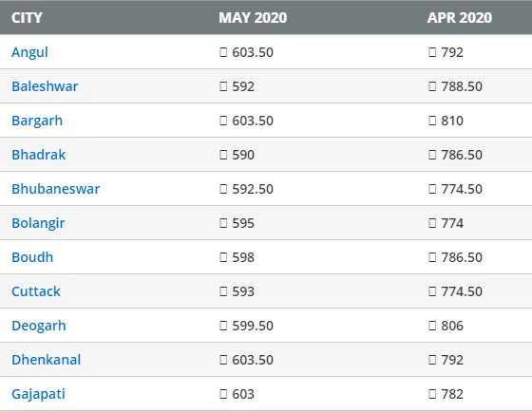
Task: Go to the Bhadrak city page
Action: [39, 155]
